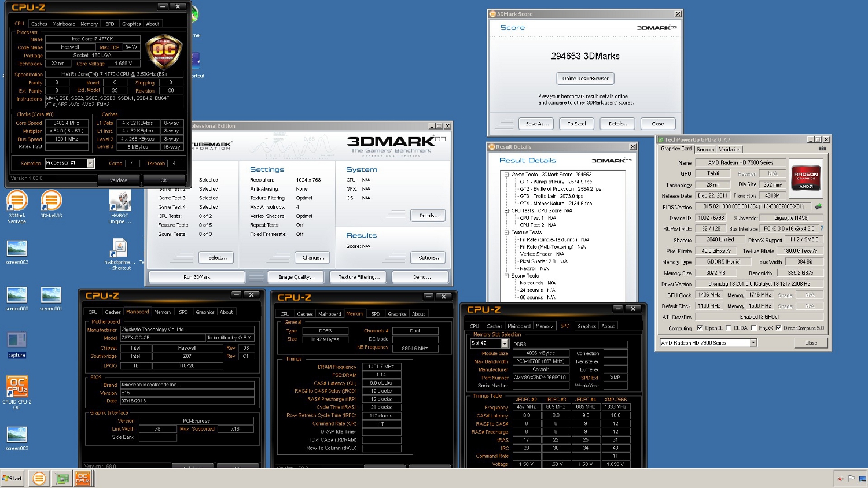Click the Change settings button in 3DMark03
The height and width of the screenshot is (488, 868).
click(x=313, y=257)
